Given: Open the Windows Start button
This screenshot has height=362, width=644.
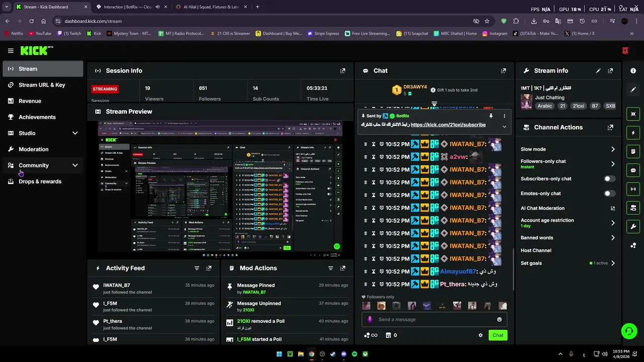Looking at the screenshot, I should tap(279, 354).
